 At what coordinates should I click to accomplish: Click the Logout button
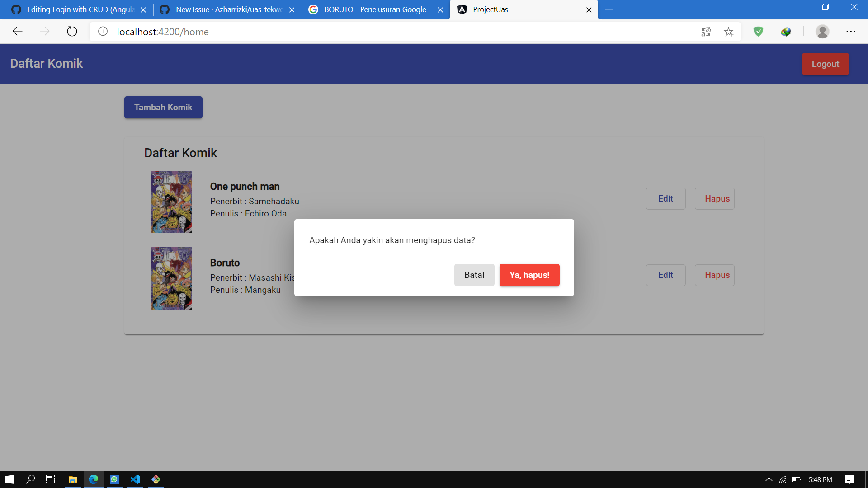click(x=825, y=64)
